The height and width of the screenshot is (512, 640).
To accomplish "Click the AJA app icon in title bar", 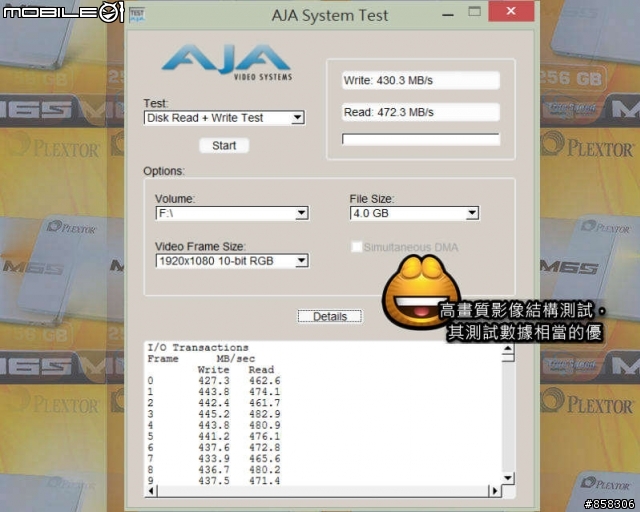I will (x=137, y=15).
